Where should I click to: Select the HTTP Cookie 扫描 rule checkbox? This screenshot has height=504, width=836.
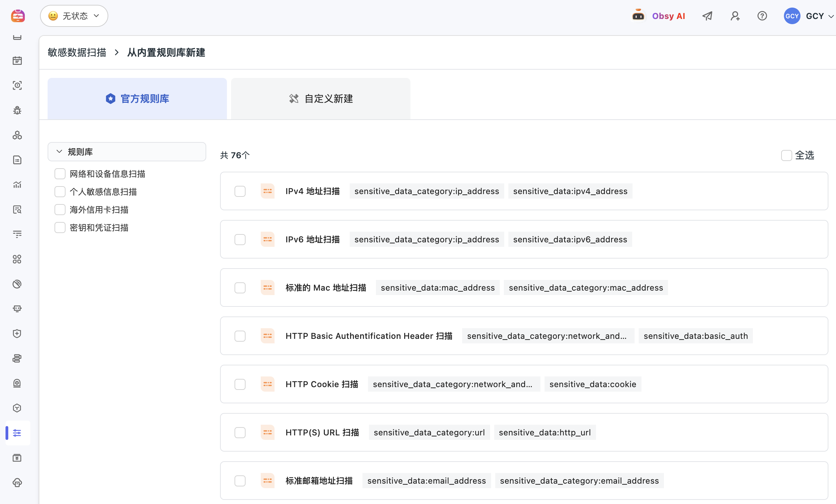coord(240,384)
